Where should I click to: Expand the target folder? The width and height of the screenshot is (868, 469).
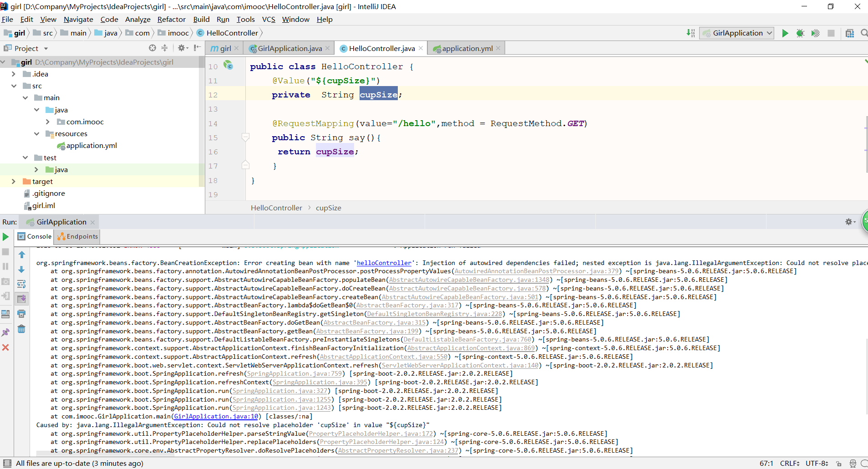[14, 181]
